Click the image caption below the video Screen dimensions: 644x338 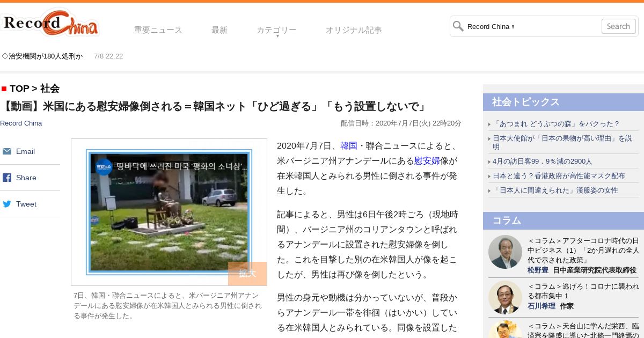(167, 306)
